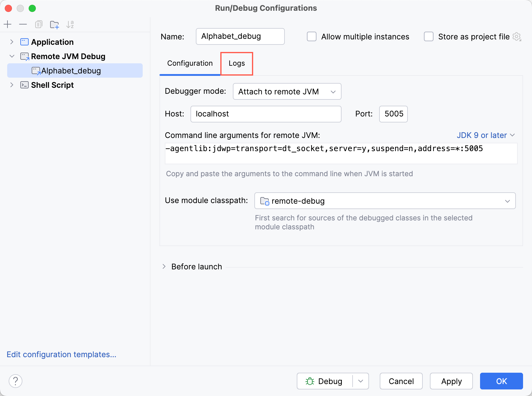
Task: Select the Configuration tab
Action: [190, 63]
